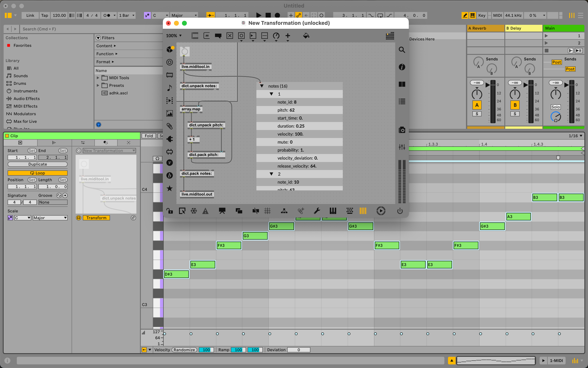Toggle the clip Loop switch

coord(37,173)
